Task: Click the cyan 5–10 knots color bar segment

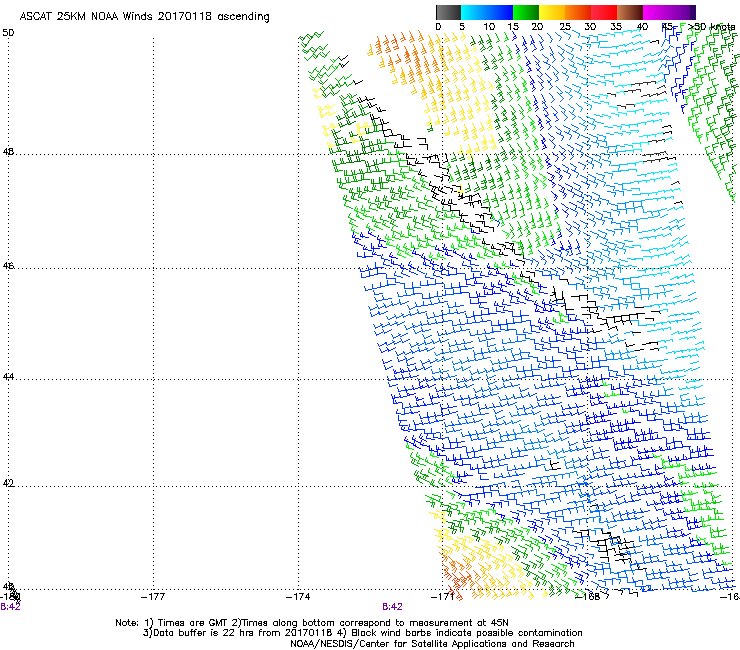Action: coord(474,12)
